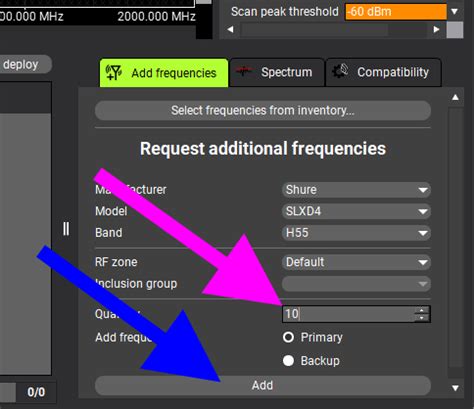Click the vertical panel splitter handle

(66, 229)
